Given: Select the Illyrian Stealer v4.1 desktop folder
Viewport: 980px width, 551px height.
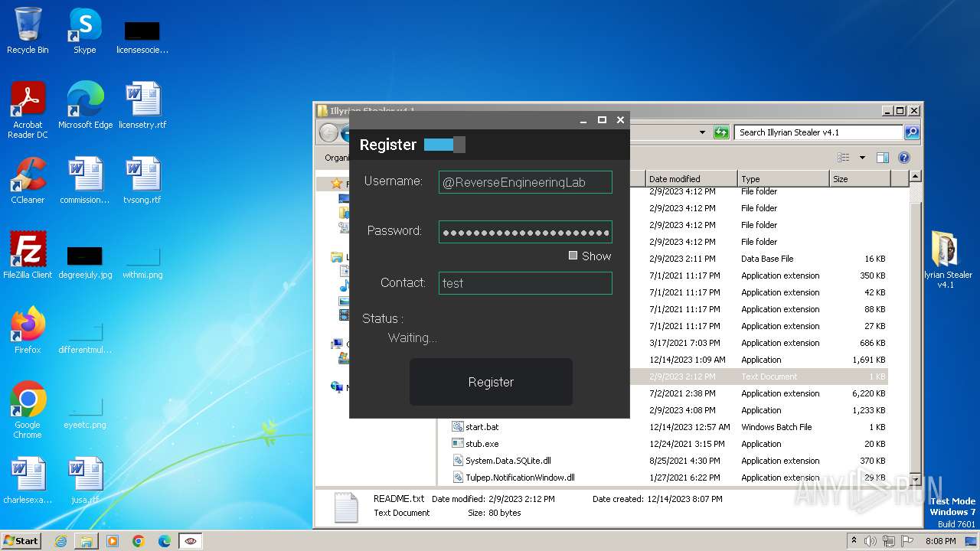Looking at the screenshot, I should pyautogui.click(x=946, y=260).
